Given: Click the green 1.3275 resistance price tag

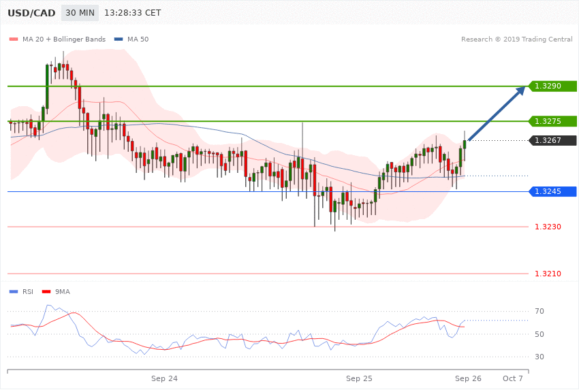Looking at the screenshot, I should point(552,121).
